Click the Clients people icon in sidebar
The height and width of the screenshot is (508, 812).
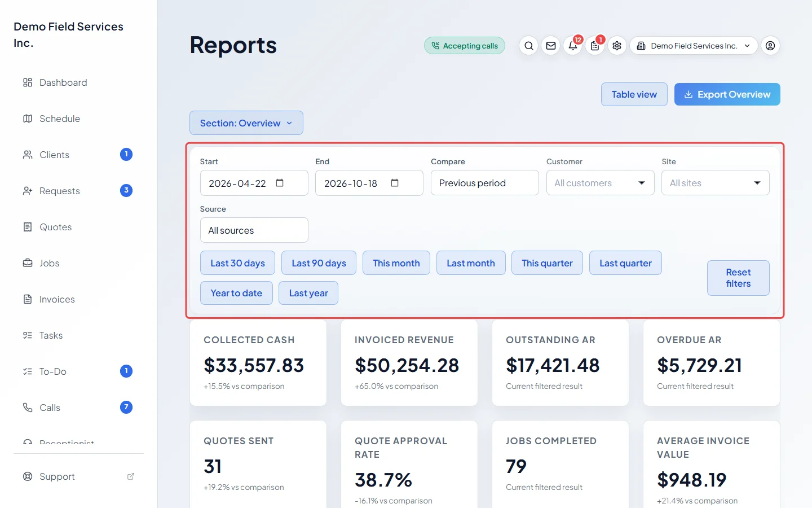click(28, 155)
